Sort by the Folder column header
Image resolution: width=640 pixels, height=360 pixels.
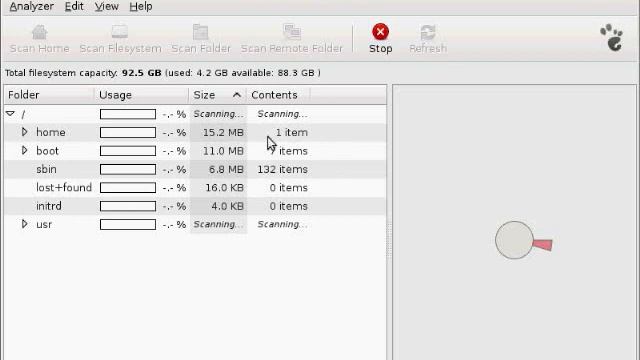pos(49,95)
